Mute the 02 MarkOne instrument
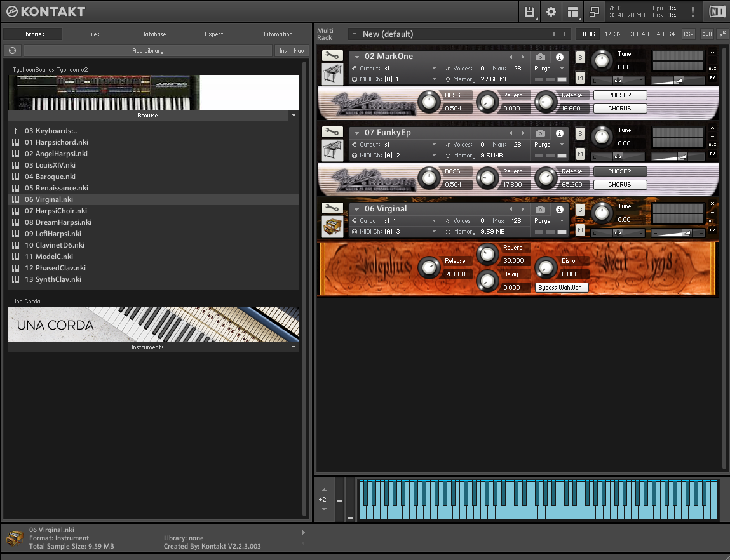Viewport: 730px width, 560px height. [x=580, y=77]
